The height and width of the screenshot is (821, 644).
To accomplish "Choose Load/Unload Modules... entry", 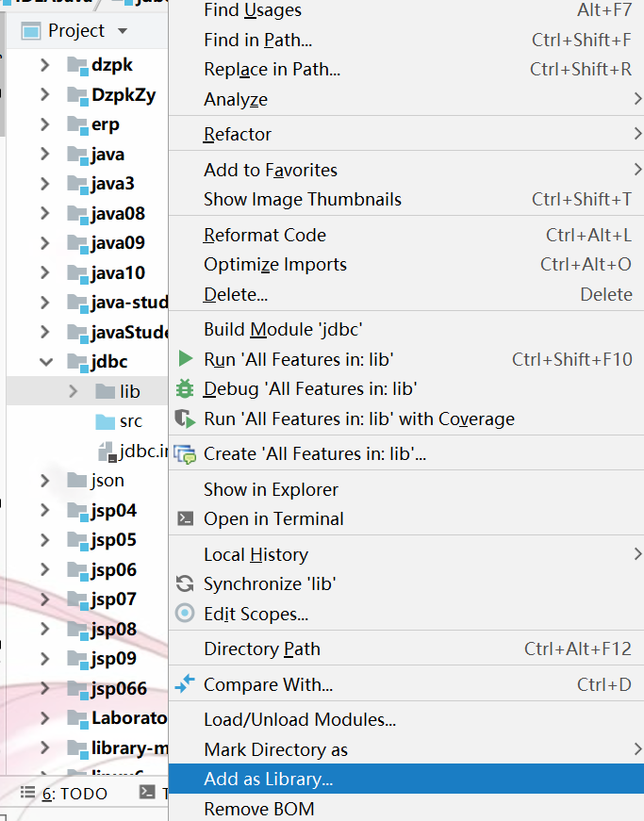I will click(406, 719).
